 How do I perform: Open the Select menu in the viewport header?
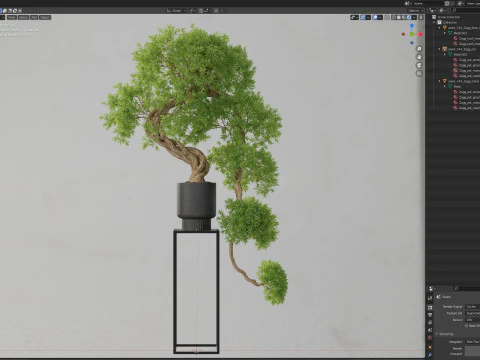point(23,17)
